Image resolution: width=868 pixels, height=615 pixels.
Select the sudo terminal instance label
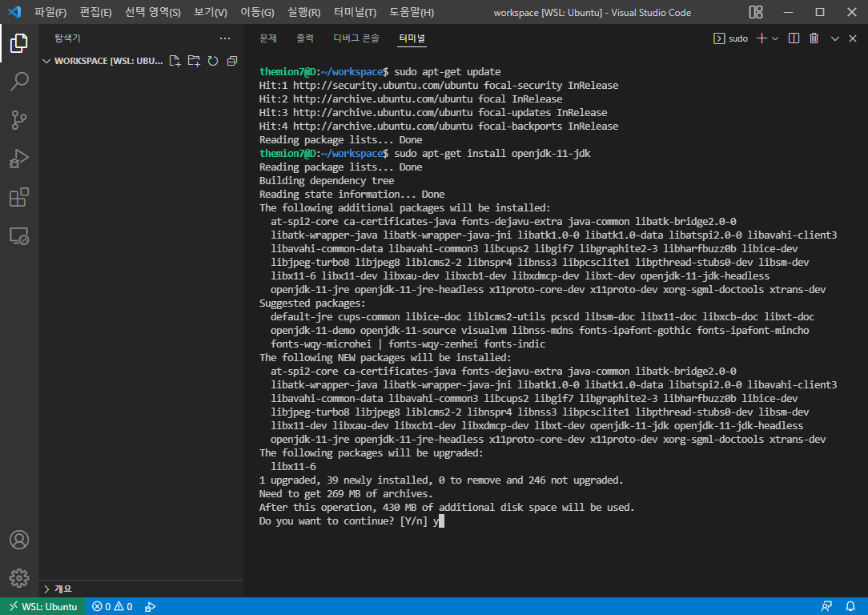pos(731,38)
